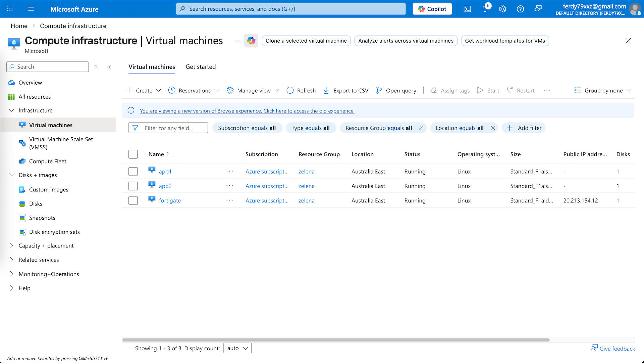Switch to the Get started tab
Viewport: 644px width, 363px height.
tap(201, 67)
